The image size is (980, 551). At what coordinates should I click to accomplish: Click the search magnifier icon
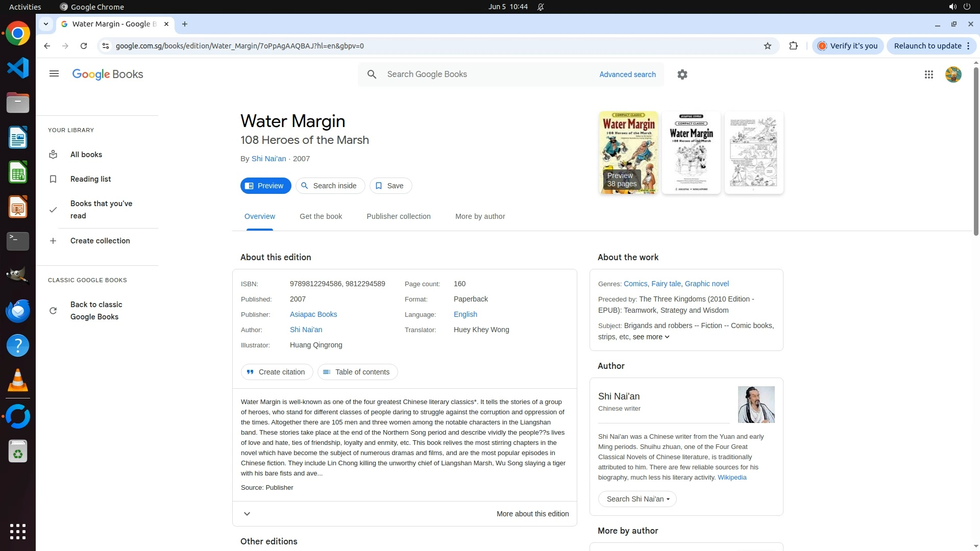point(372,74)
